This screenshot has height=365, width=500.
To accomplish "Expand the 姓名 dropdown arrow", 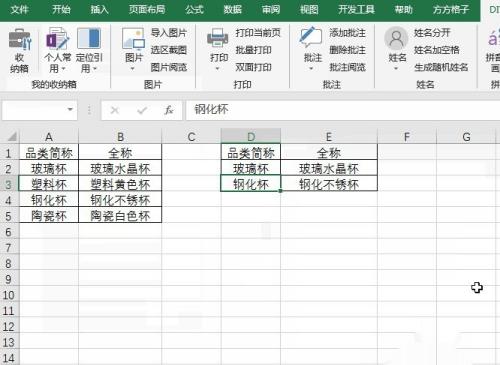I will click(x=396, y=69).
